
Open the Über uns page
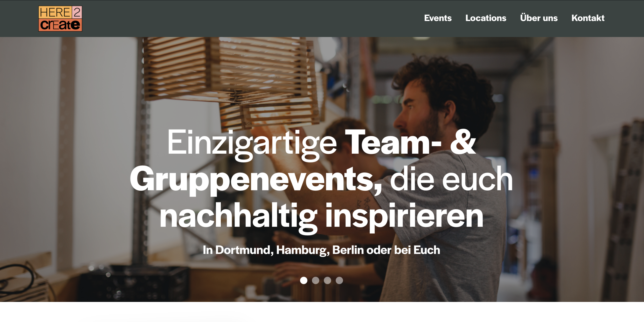pos(539,18)
